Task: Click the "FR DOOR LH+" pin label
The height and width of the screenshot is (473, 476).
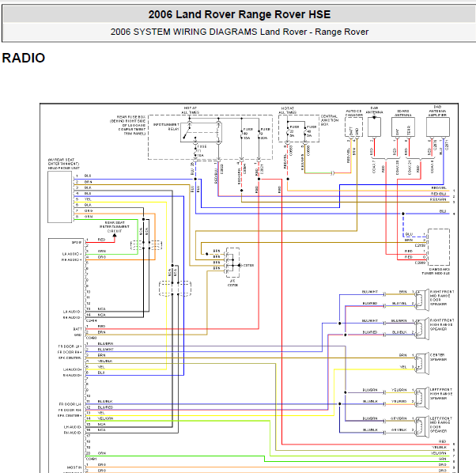Action: coord(70,346)
